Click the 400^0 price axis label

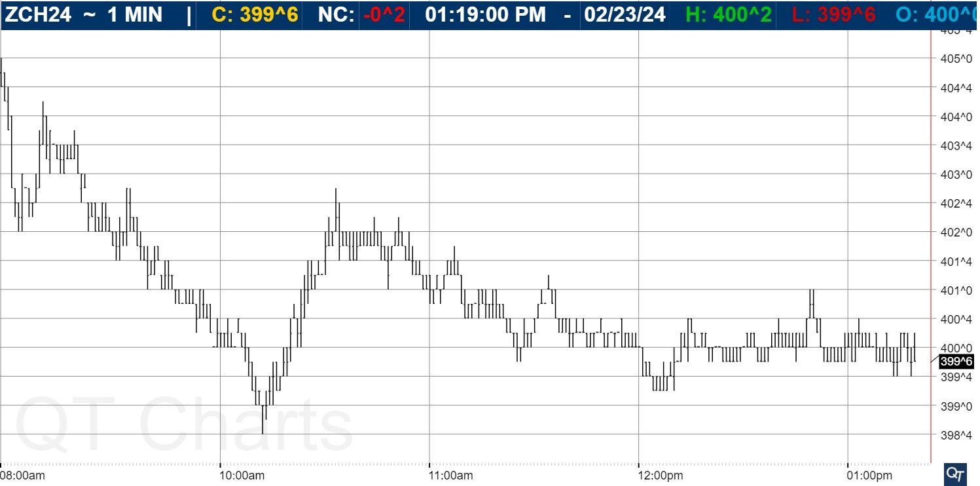click(955, 348)
